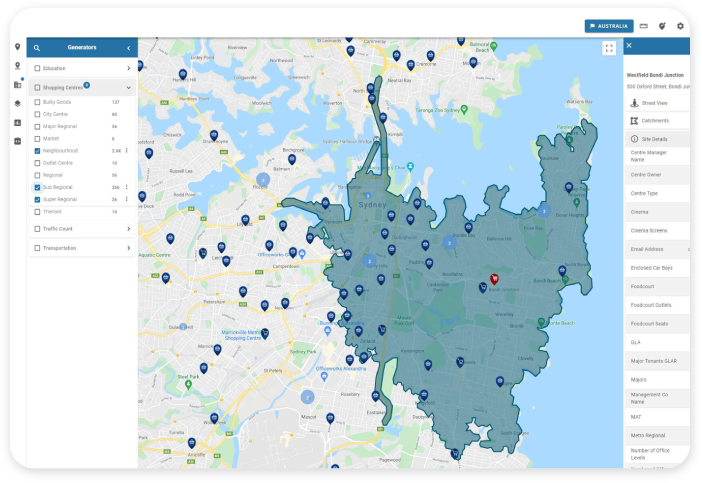Collapse the Shopping Centres section
Screen dimensions: 702x483
click(x=128, y=87)
